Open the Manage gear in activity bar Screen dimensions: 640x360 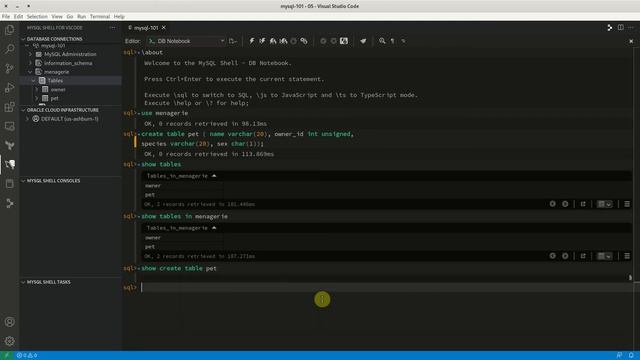pos(9,341)
